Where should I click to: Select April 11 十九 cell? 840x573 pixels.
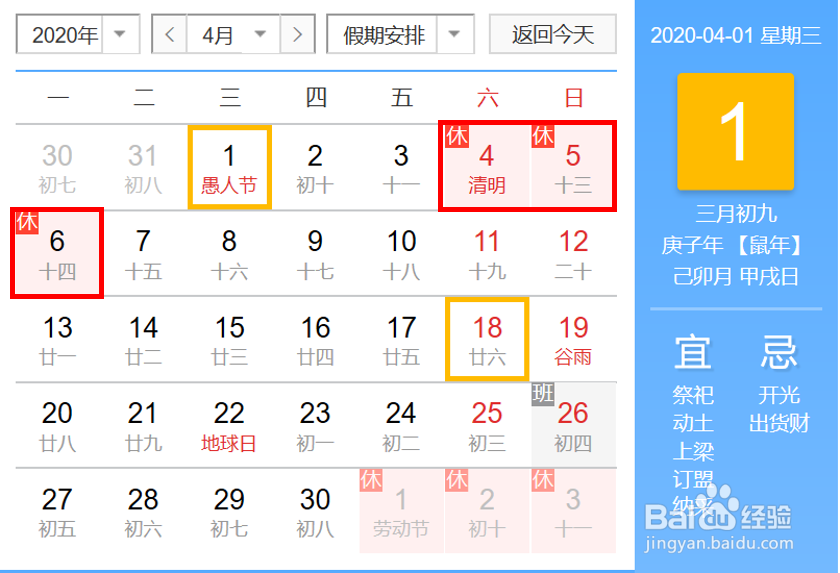tap(487, 253)
